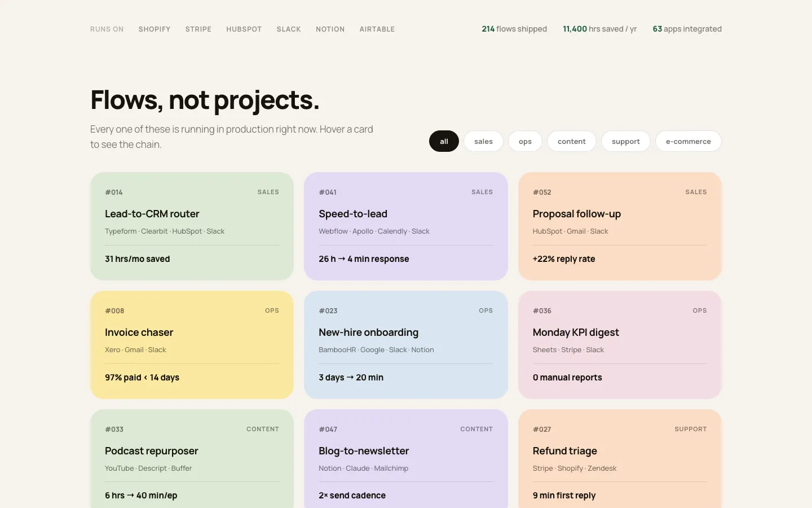Click the "3 days → 20 min" metric
Image resolution: width=812 pixels, height=508 pixels.
pyautogui.click(x=351, y=378)
